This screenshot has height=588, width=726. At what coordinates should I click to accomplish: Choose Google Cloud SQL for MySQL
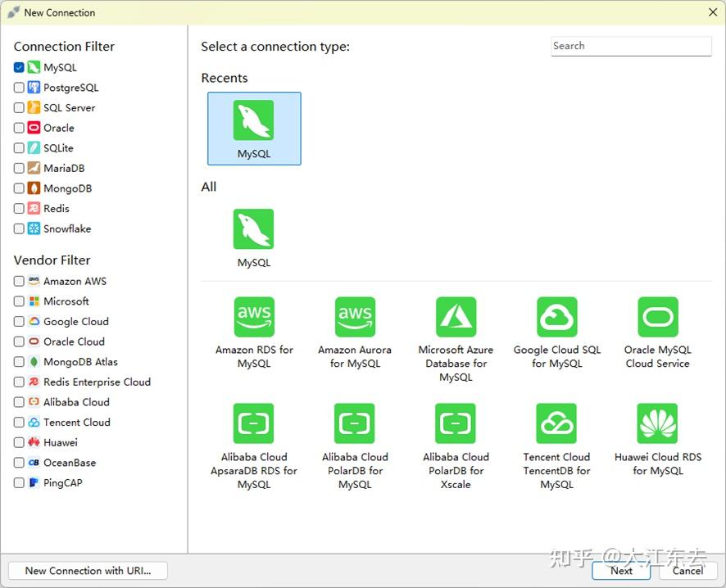[x=557, y=317]
